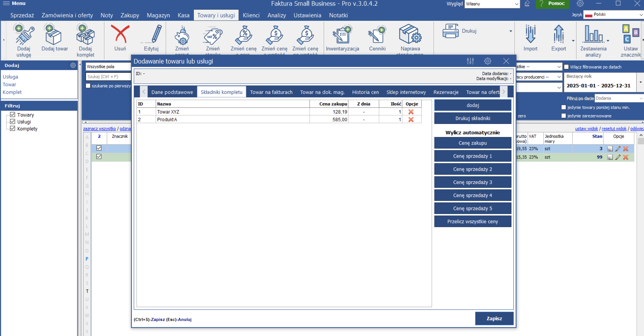The height and width of the screenshot is (336, 644).
Task: Open the Cenniki price lists icon
Action: (x=377, y=36)
